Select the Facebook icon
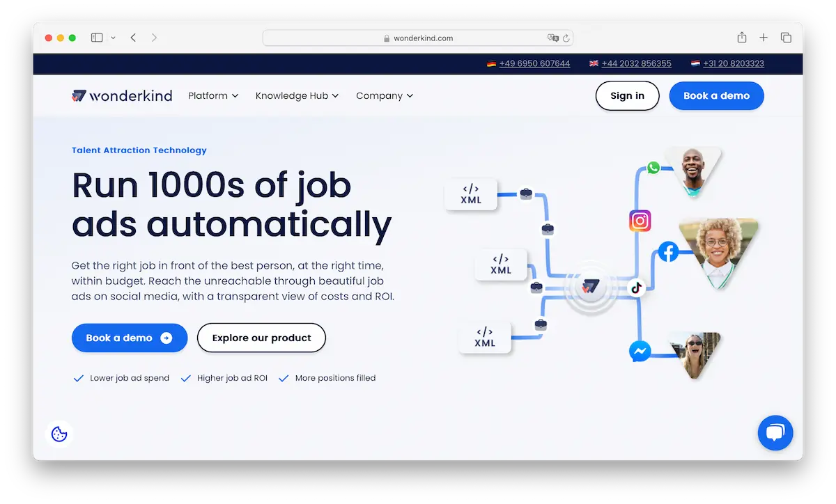Screen dimensions: 836x504 click(x=668, y=252)
